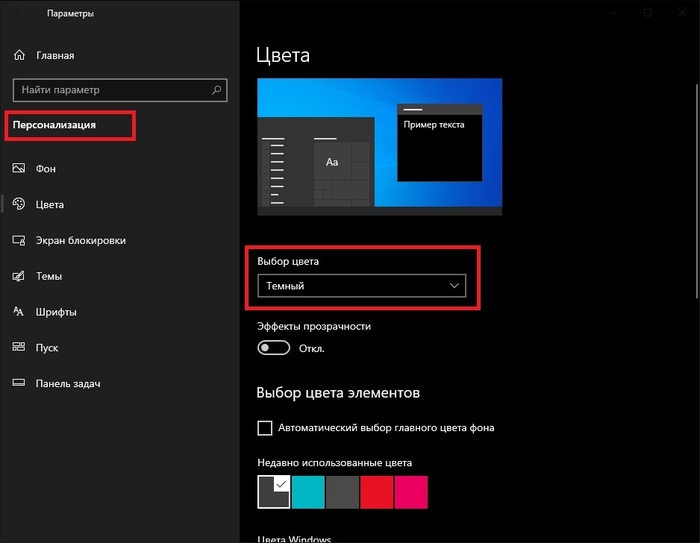Go to Экран блокировки section
The image size is (700, 543).
[81, 240]
